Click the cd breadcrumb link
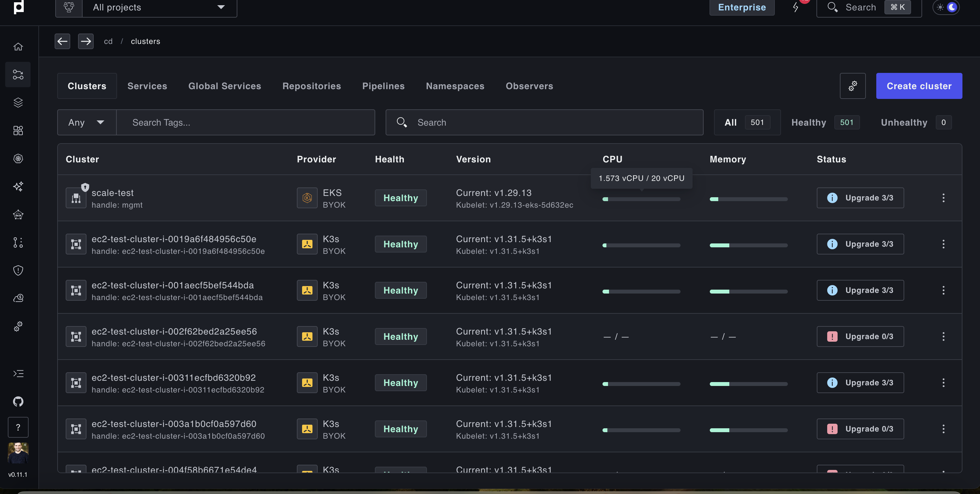980x494 pixels. tap(108, 41)
